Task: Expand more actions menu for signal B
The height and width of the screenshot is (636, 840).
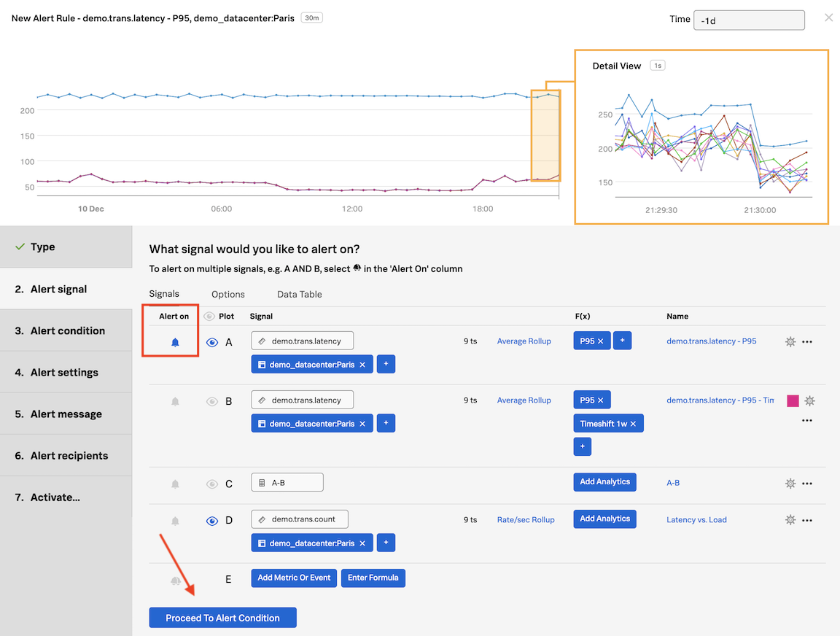Action: coord(807,420)
